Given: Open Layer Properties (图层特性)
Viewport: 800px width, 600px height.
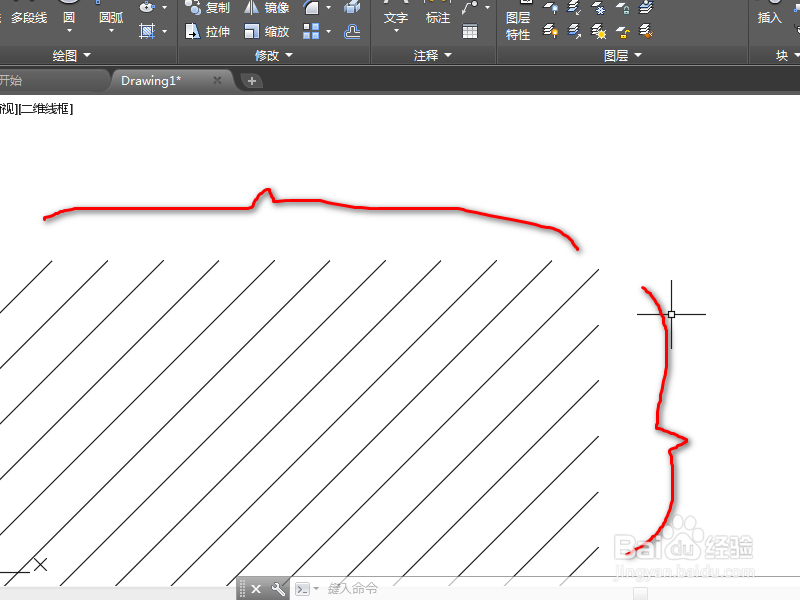Looking at the screenshot, I should point(518,26).
